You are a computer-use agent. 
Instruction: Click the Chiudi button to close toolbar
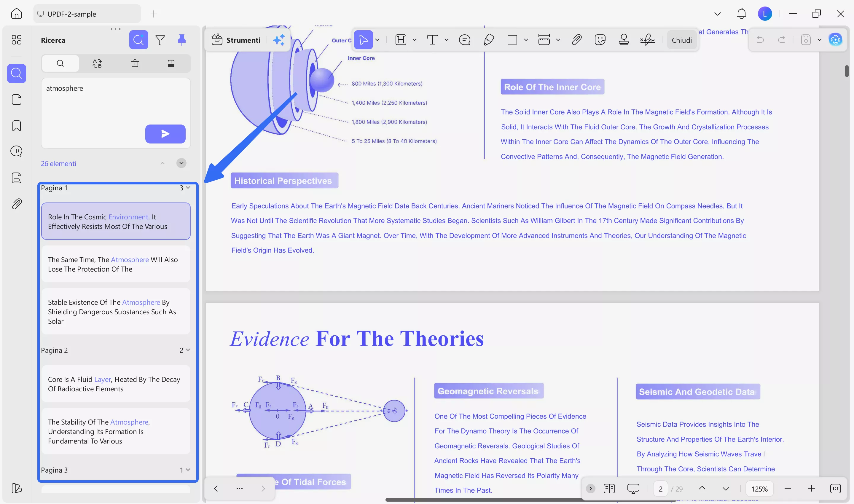(x=682, y=40)
